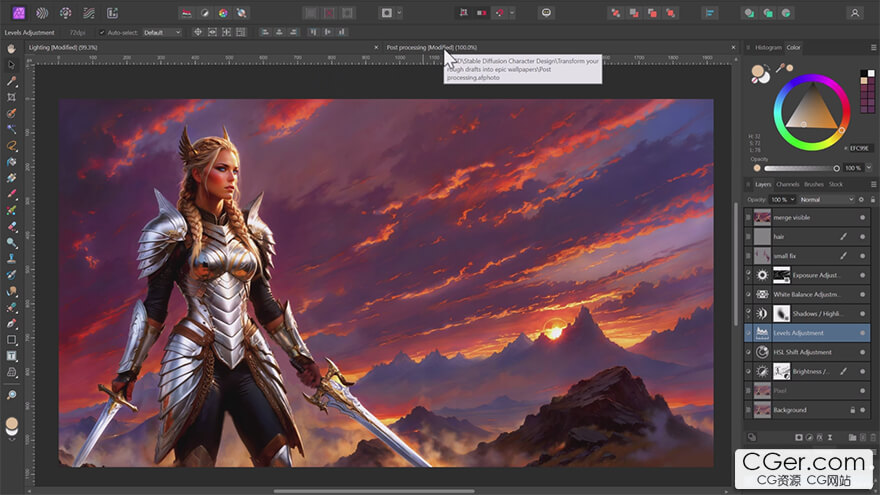Toggle visibility of Background layer

(863, 410)
